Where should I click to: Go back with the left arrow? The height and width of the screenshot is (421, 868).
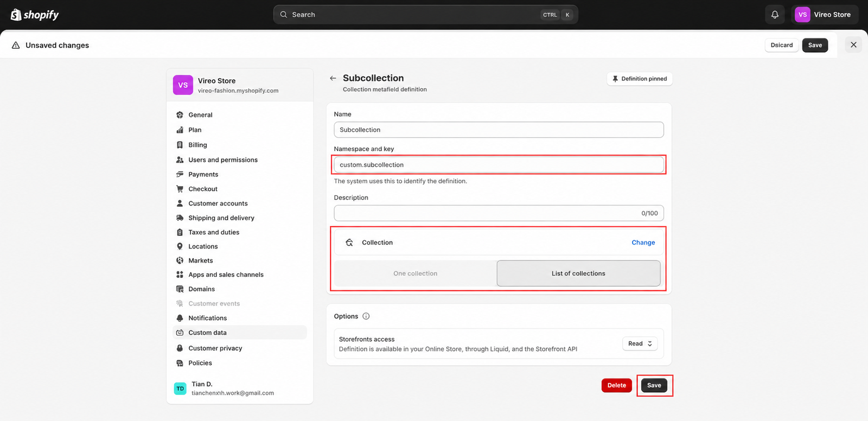(333, 78)
